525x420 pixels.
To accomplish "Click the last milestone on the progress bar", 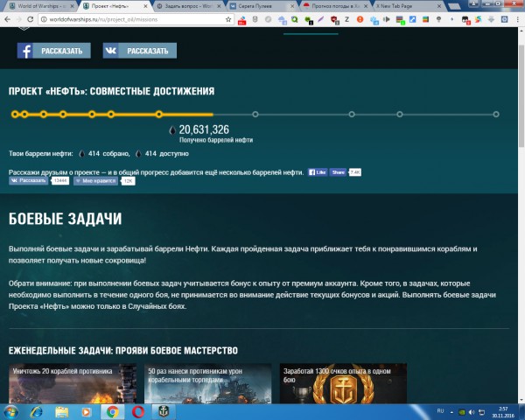I will click(x=496, y=114).
